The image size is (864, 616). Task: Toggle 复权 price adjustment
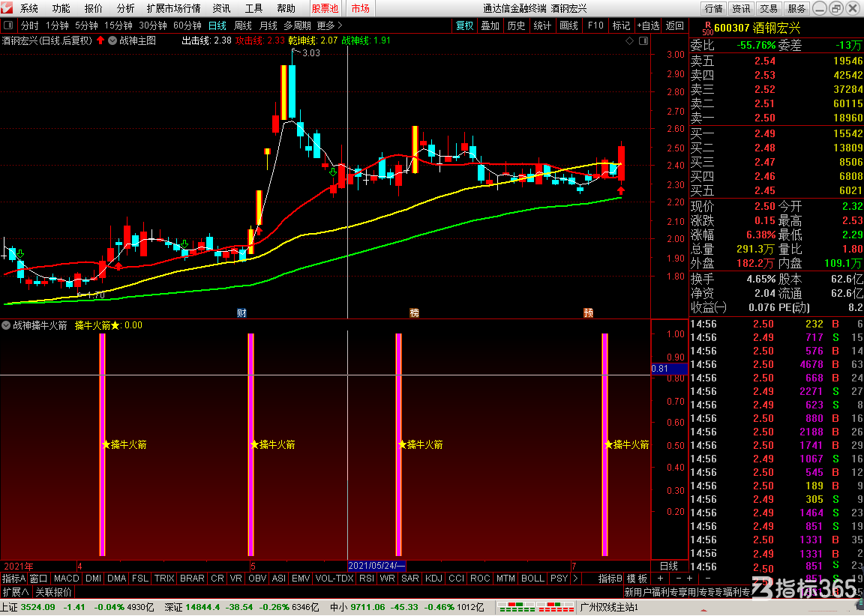point(464,26)
